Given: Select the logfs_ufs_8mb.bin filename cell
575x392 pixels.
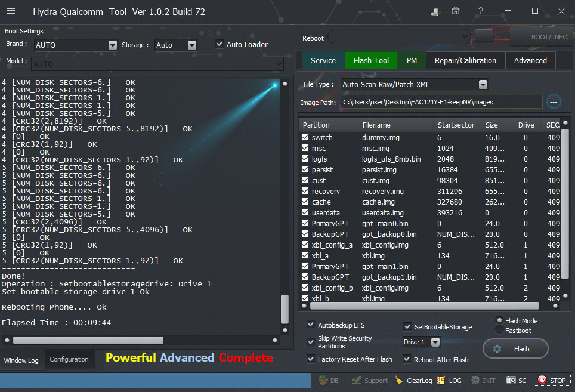Looking at the screenshot, I should click(391, 159).
